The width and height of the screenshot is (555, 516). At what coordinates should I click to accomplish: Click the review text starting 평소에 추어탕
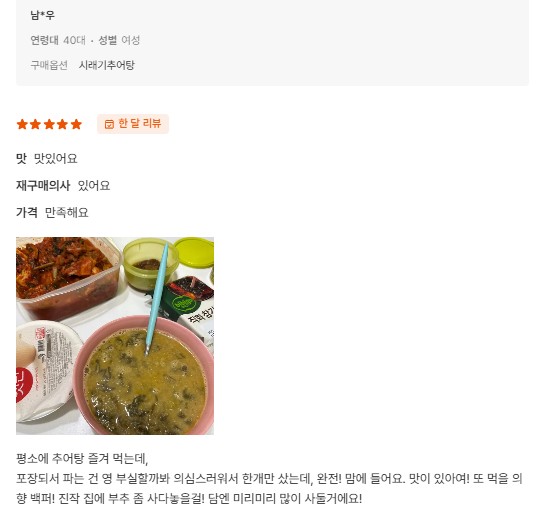(x=82, y=459)
